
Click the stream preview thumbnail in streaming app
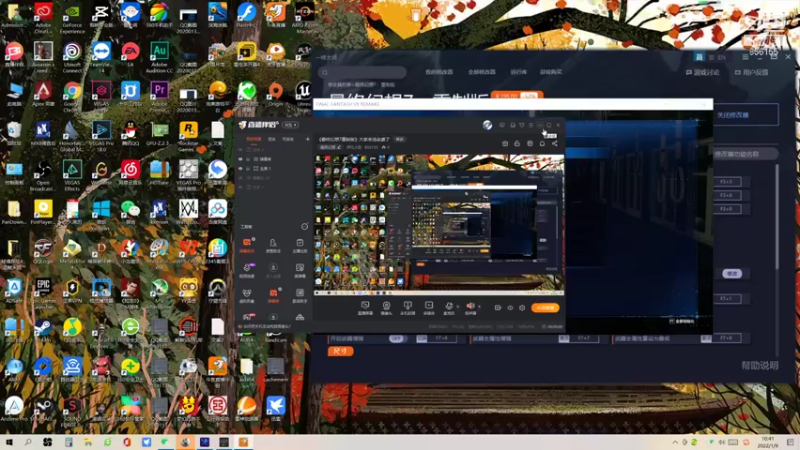tap(439, 225)
